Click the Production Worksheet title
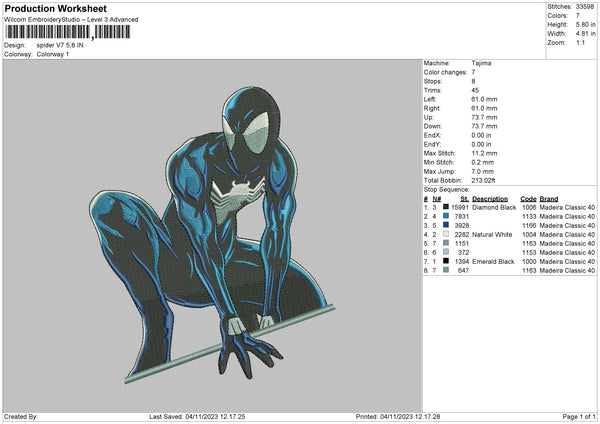The width and height of the screenshot is (600, 424). click(55, 8)
